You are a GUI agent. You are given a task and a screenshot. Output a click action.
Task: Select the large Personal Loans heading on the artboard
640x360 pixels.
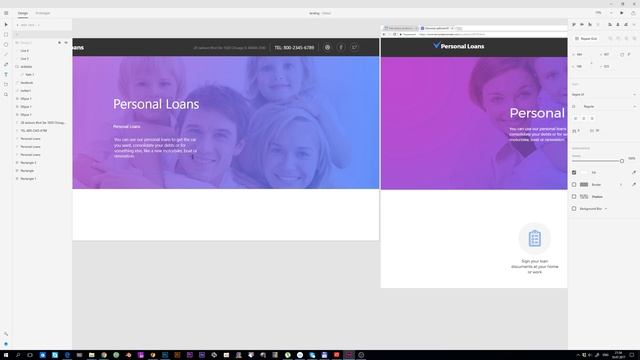pos(156,104)
